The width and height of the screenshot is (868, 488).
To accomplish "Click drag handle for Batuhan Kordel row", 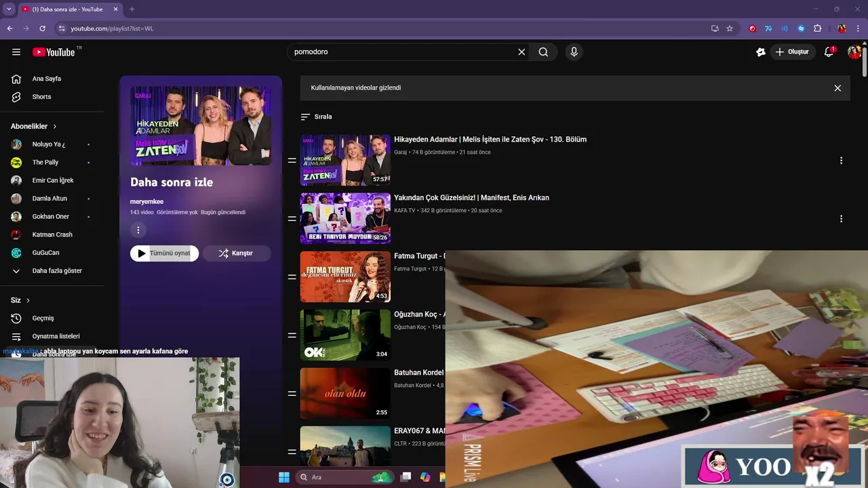I will pos(292,394).
